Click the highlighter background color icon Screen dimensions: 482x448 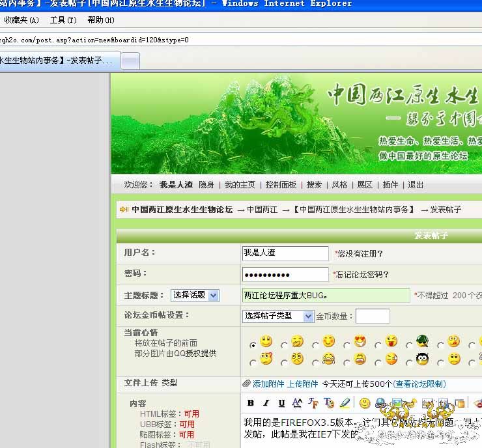(x=345, y=403)
